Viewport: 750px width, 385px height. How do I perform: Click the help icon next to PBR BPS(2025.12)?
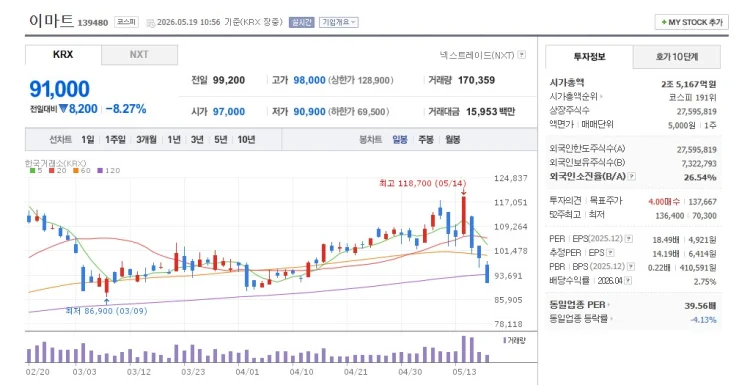tap(631, 266)
